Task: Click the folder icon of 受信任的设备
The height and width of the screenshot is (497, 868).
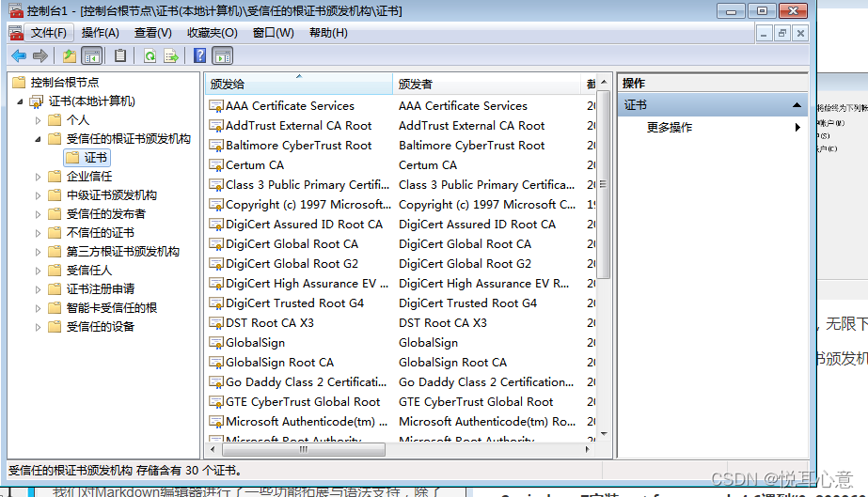Action: click(x=55, y=327)
